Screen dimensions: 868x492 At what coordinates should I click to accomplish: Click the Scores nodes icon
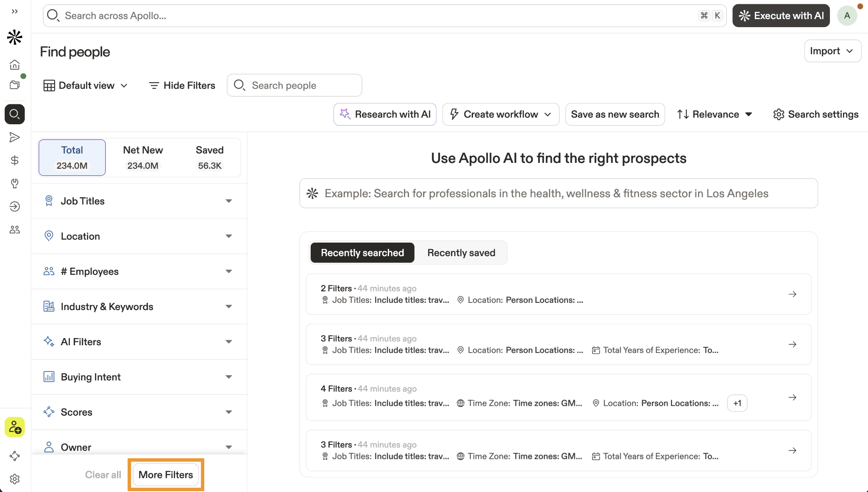(49, 412)
